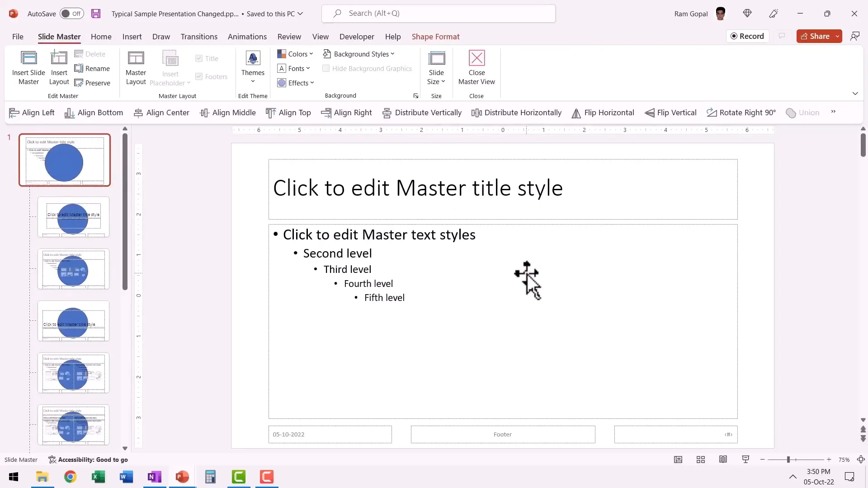Viewport: 868px width, 488px height.
Task: Switch to Transitions tab
Action: pyautogui.click(x=199, y=37)
